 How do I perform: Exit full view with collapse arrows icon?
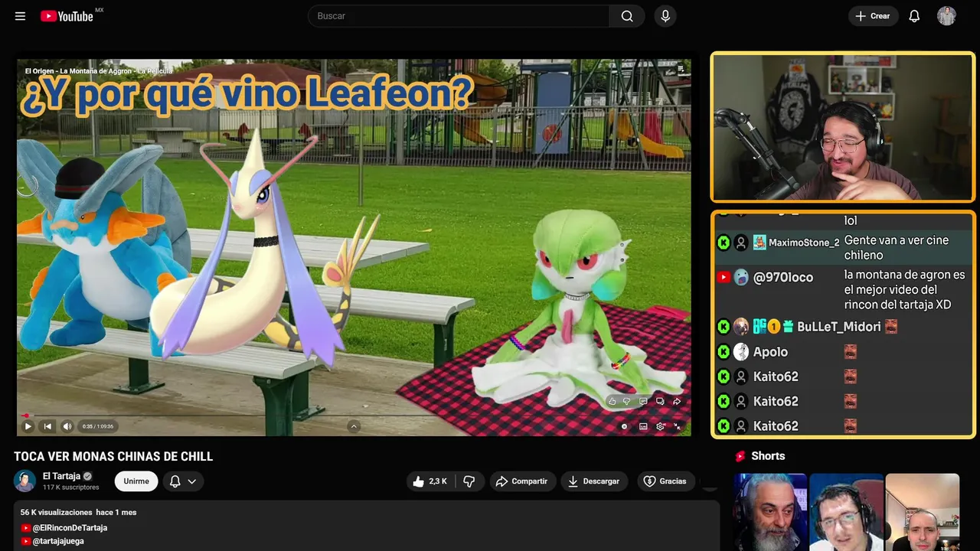677,426
